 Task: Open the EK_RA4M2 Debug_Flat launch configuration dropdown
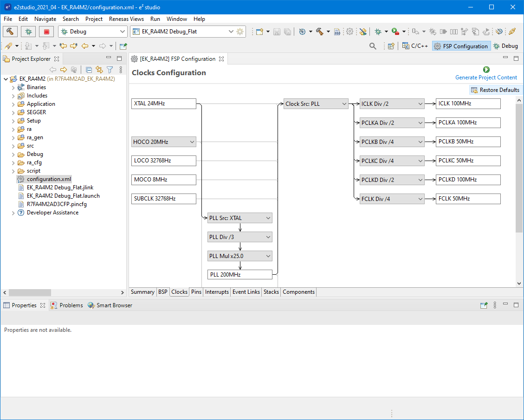tap(231, 31)
